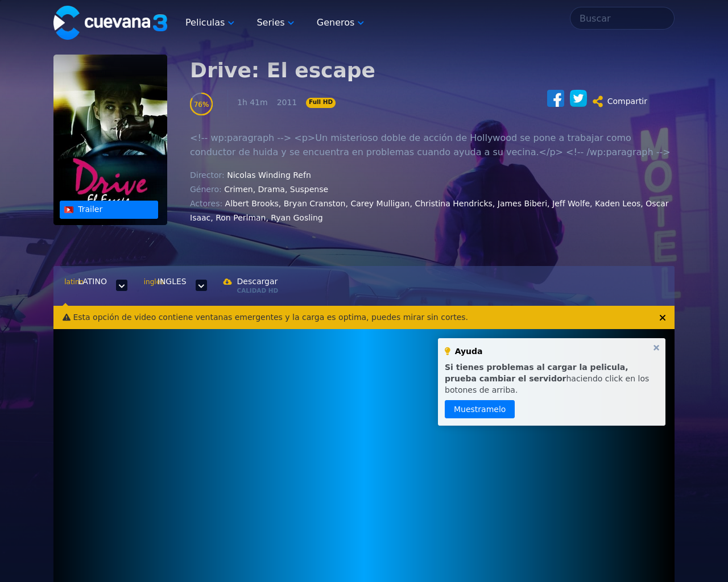This screenshot has height=582, width=728.
Task: Open actor Ryan Gosling link
Action: coord(297,218)
